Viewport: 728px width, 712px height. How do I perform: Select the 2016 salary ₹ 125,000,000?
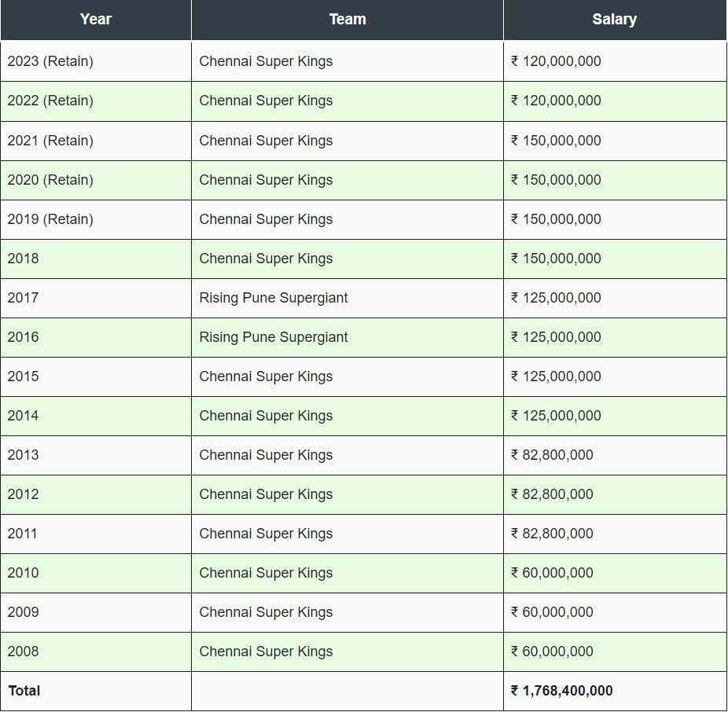(556, 337)
